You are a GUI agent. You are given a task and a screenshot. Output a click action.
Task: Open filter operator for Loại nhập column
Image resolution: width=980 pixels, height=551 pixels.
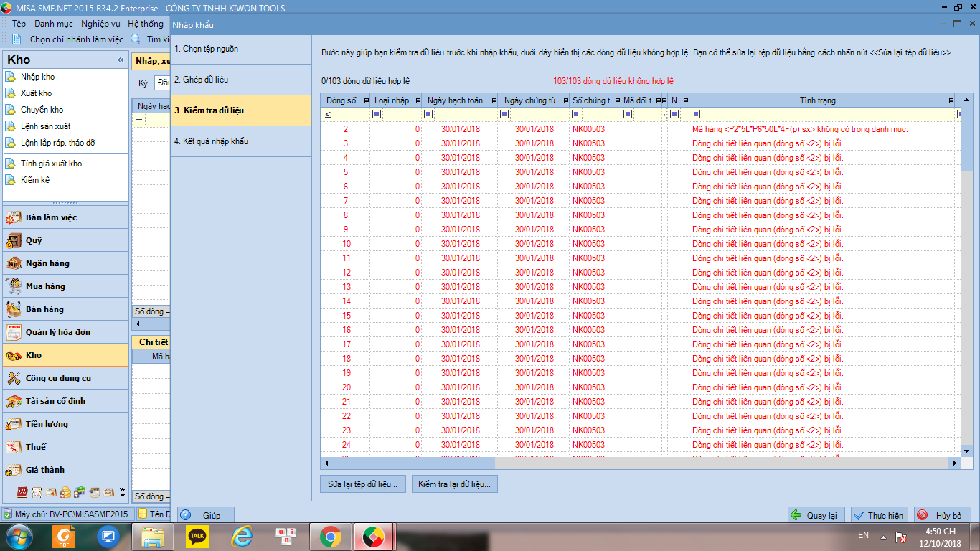[x=377, y=114]
